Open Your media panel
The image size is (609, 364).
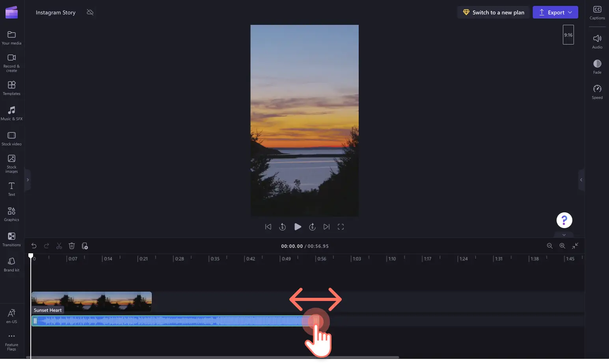[11, 38]
